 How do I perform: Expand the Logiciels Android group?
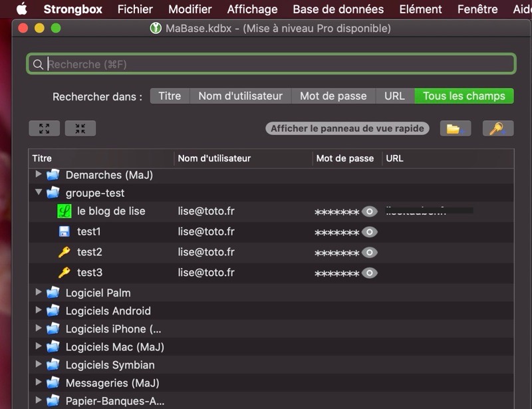click(39, 311)
